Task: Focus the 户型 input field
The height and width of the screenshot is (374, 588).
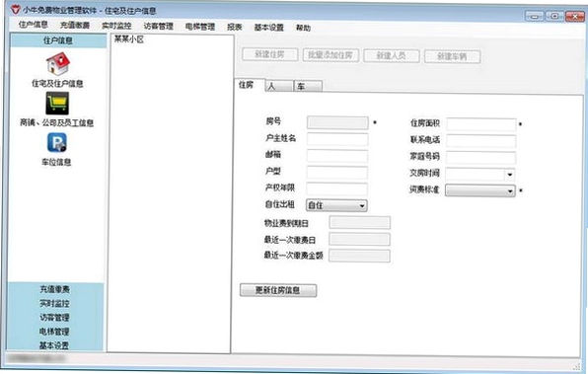Action: point(337,173)
